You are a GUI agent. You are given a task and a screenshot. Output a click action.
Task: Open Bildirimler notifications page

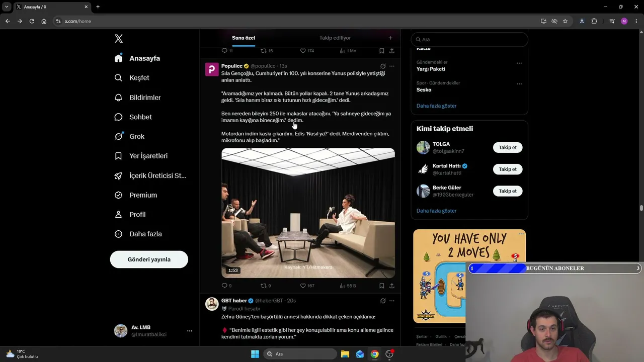point(137,98)
